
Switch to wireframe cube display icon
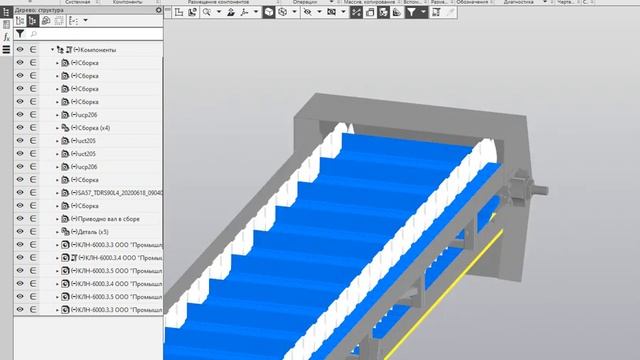(282, 12)
